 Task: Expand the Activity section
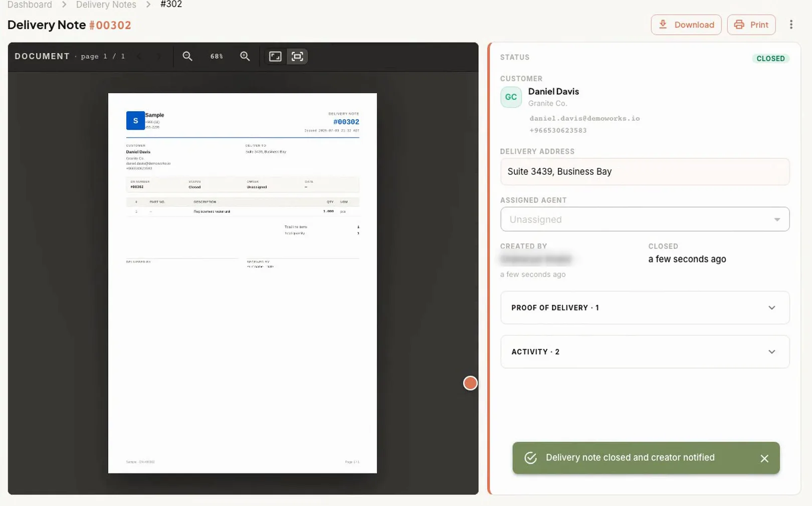tap(645, 352)
